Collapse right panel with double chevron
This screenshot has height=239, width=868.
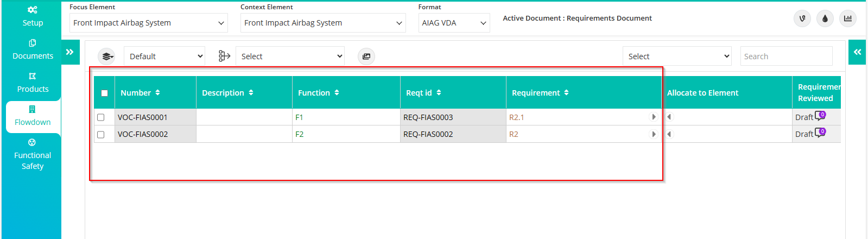click(x=857, y=52)
